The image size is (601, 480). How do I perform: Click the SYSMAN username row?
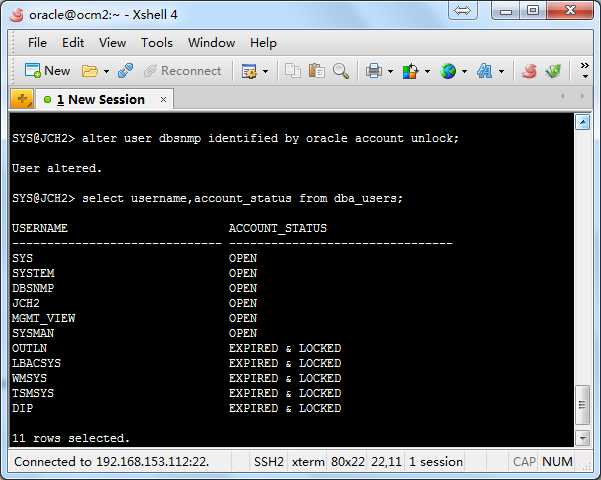click(x=33, y=333)
